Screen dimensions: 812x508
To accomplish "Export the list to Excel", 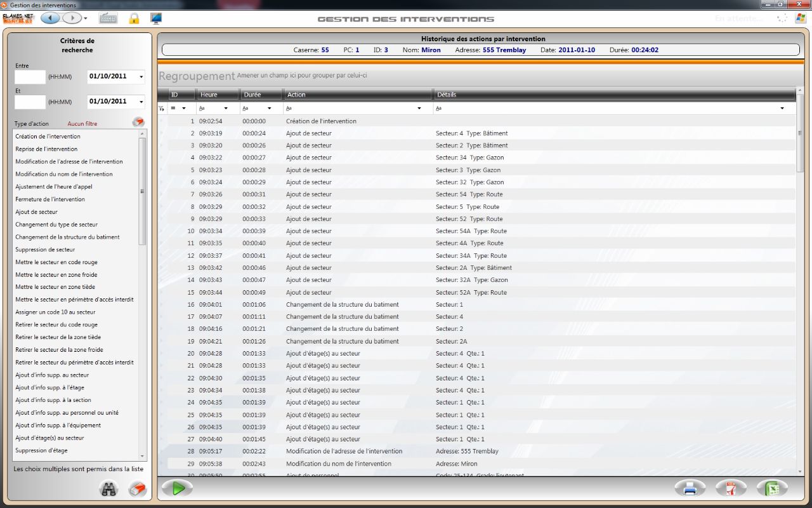I will point(772,488).
